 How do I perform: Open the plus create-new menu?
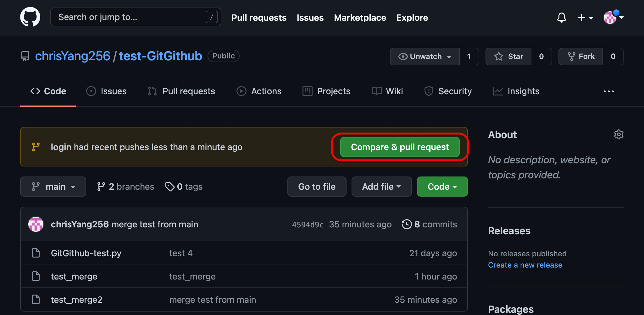coord(585,18)
